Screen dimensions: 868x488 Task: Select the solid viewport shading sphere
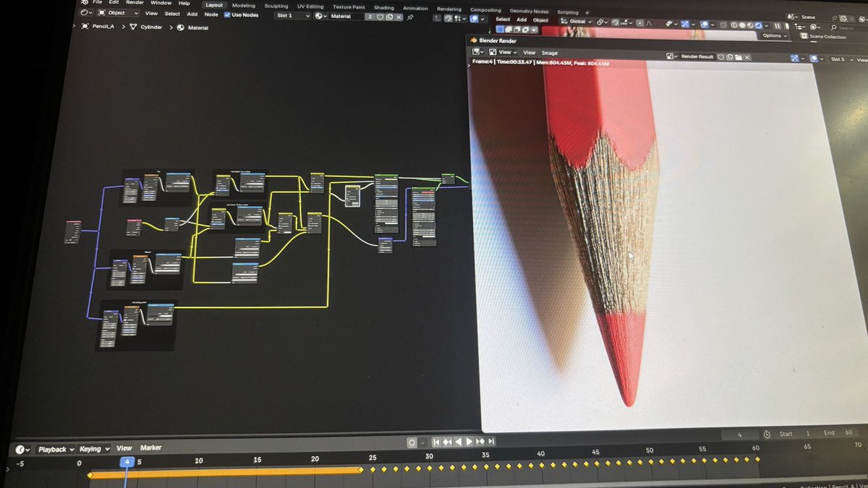[742, 25]
